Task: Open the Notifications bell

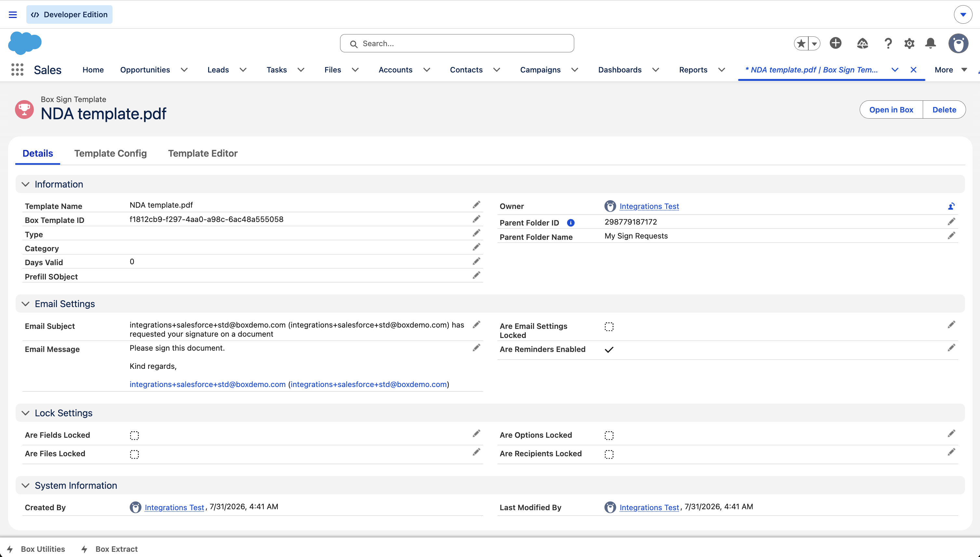Action: (931, 43)
